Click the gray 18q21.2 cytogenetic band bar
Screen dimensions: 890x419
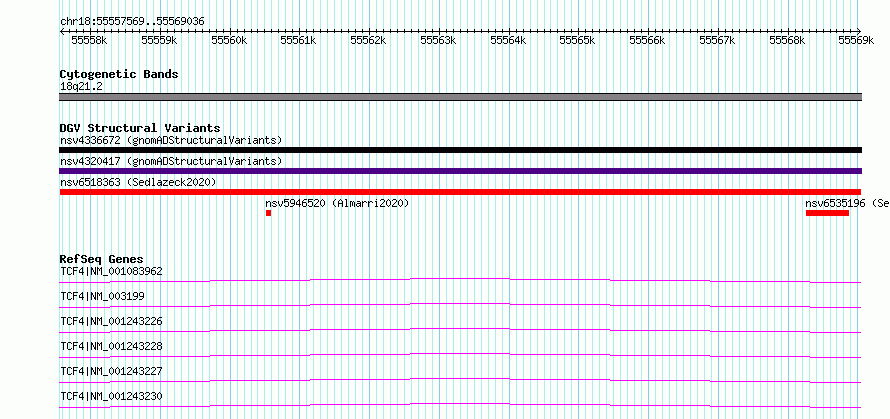click(x=460, y=97)
